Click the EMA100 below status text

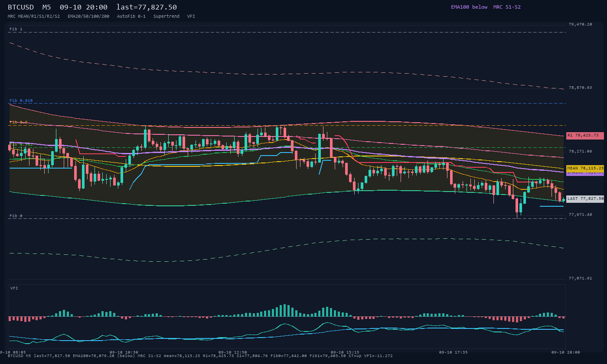pyautogui.click(x=469, y=7)
